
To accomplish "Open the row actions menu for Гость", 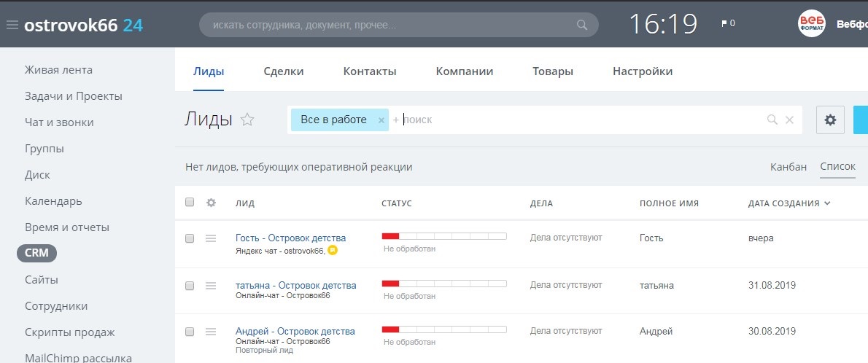I will 211,238.
